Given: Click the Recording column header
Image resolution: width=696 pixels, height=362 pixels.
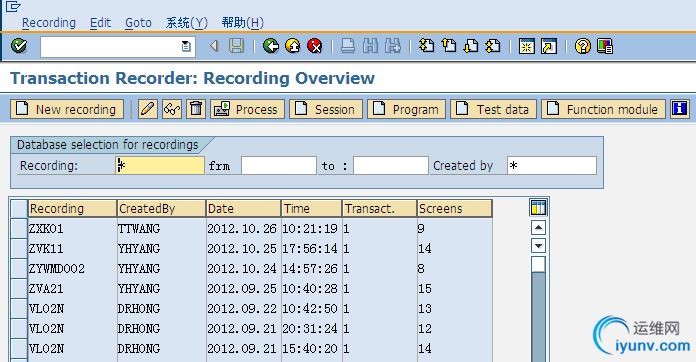Looking at the screenshot, I should (x=72, y=208).
